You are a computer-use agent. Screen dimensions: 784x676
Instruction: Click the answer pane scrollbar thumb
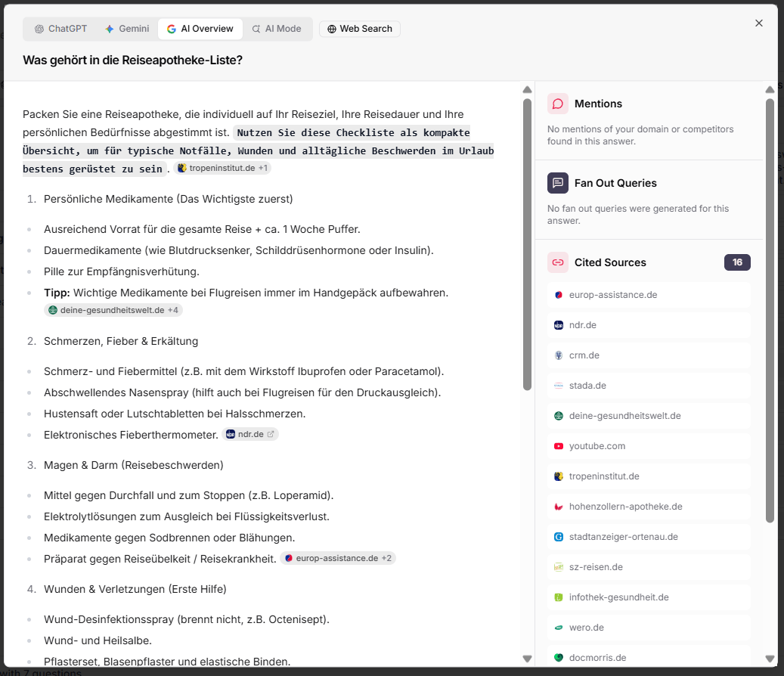tap(527, 244)
